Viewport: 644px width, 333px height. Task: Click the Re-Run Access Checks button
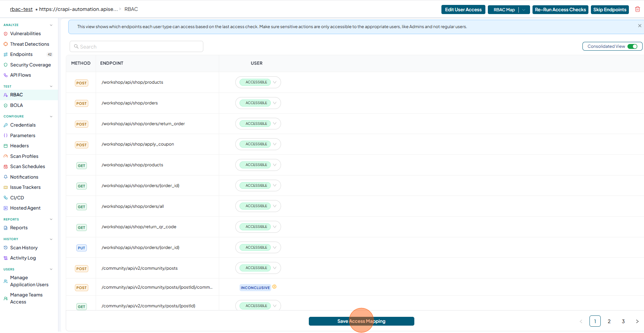(560, 10)
